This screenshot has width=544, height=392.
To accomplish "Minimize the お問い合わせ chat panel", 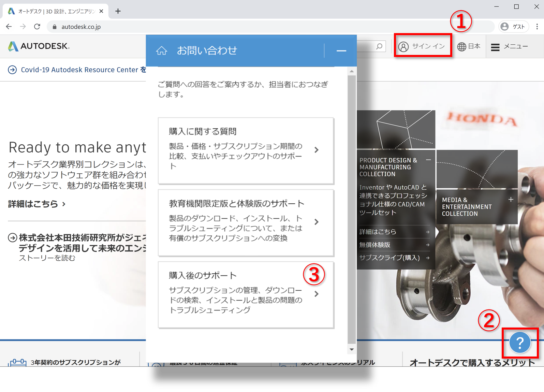I will pyautogui.click(x=341, y=51).
